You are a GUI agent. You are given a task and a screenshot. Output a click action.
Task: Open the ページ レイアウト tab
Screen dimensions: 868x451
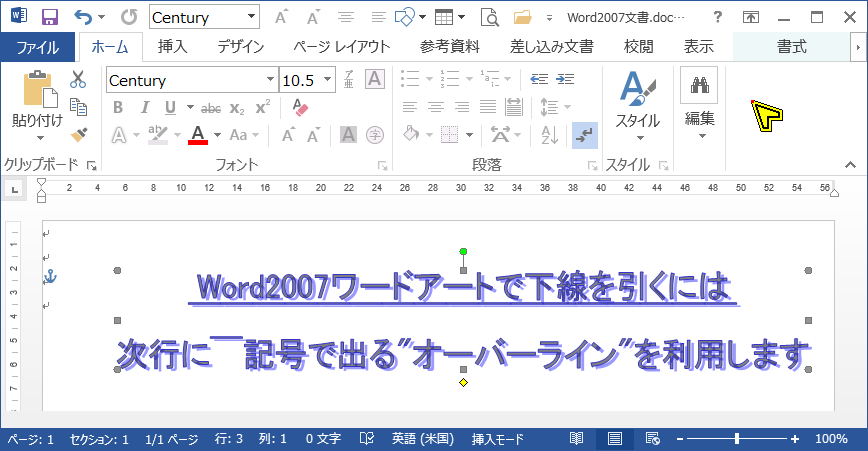click(x=342, y=47)
